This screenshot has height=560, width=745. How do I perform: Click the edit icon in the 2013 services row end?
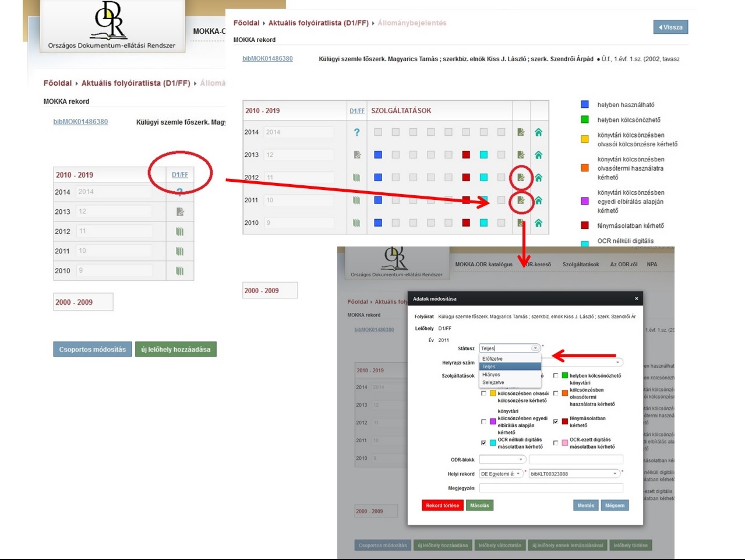[521, 155]
